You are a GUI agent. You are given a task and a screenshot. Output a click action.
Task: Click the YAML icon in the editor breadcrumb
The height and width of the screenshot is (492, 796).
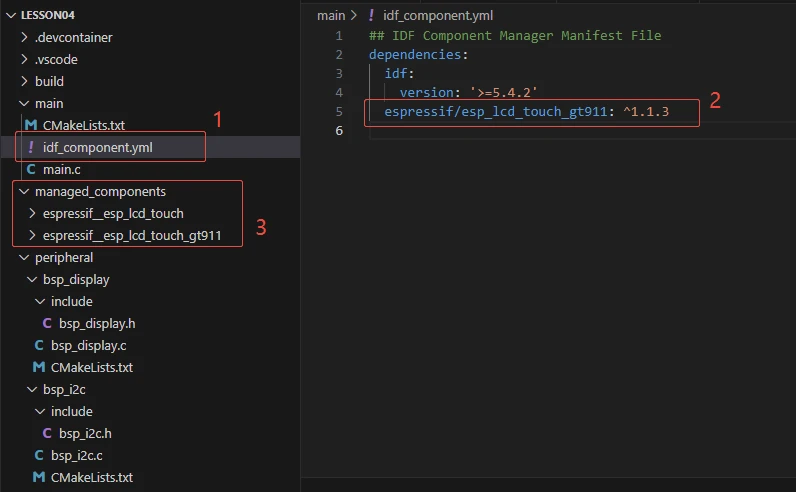371,16
